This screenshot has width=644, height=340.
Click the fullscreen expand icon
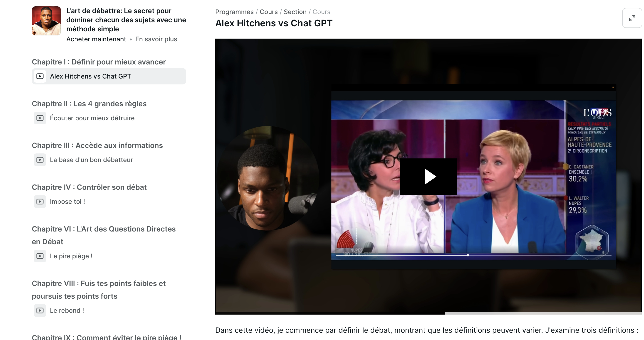632,18
